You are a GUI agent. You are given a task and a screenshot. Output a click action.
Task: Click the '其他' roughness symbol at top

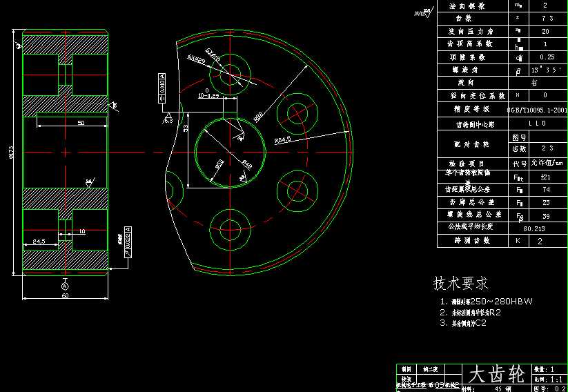[x=424, y=13]
